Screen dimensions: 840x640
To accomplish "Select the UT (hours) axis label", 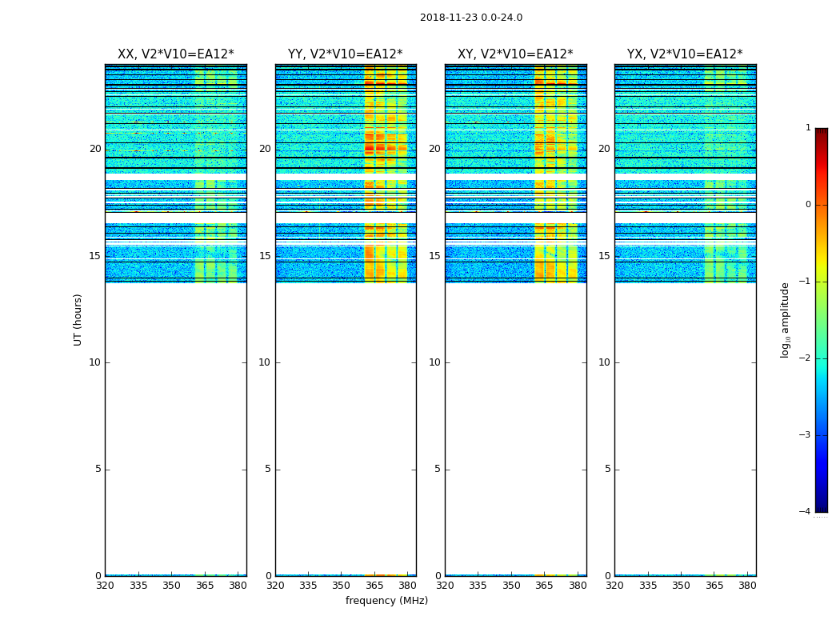I will pyautogui.click(x=78, y=320).
